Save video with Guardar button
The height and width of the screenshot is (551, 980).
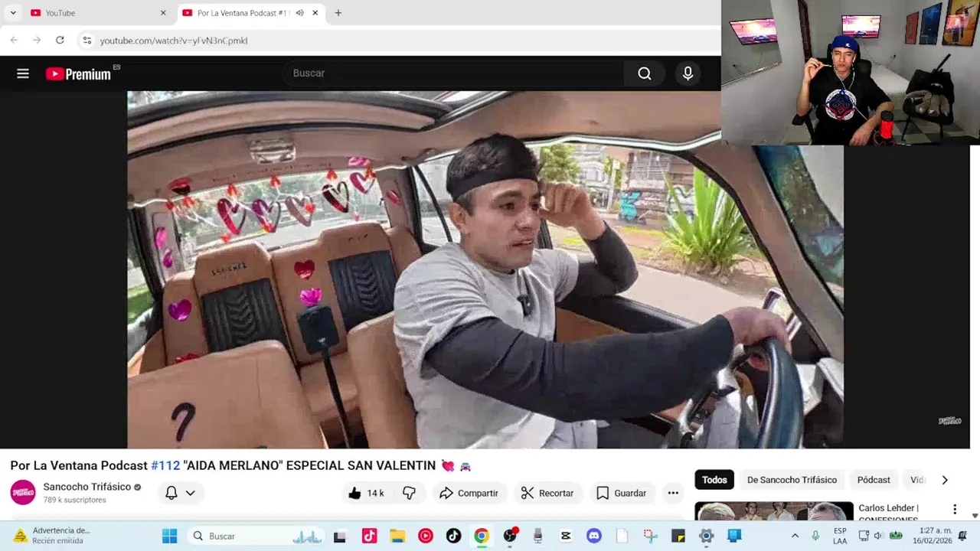621,493
